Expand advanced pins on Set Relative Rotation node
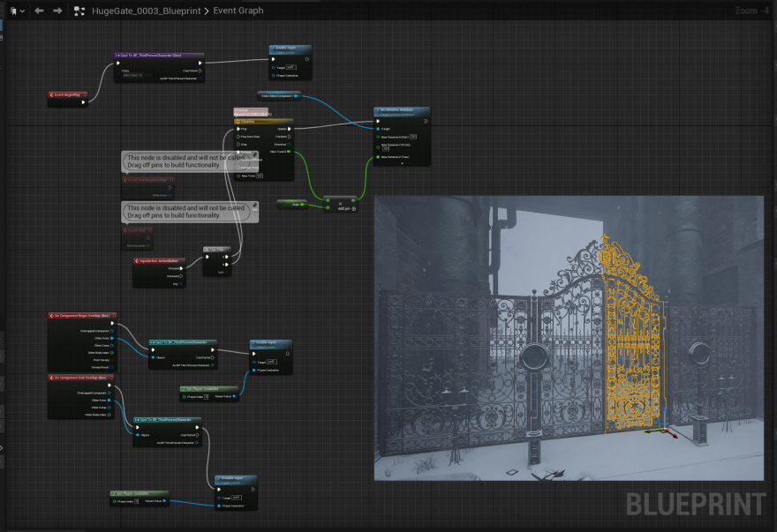 (403, 162)
